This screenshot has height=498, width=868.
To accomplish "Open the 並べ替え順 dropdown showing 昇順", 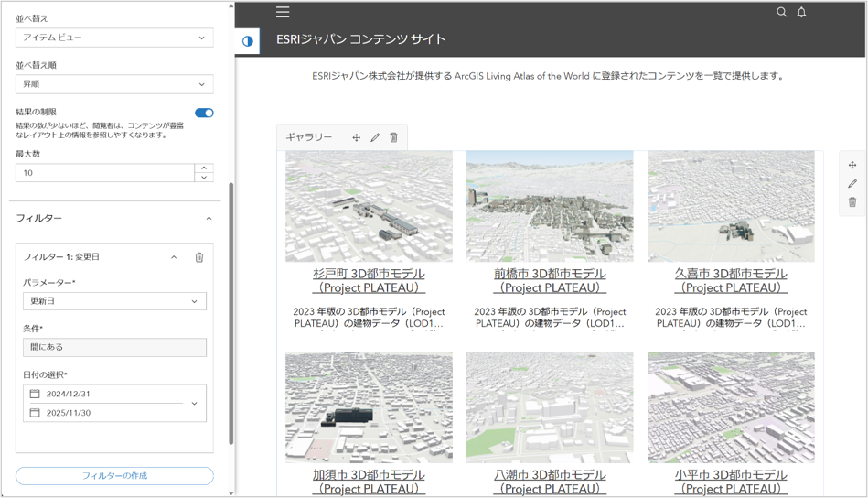I will [114, 84].
